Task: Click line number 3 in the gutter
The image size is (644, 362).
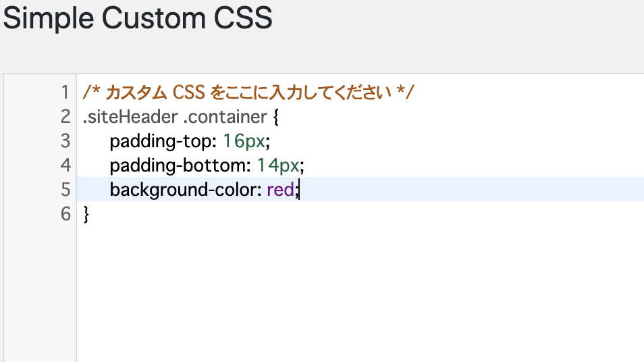Action: (65, 141)
